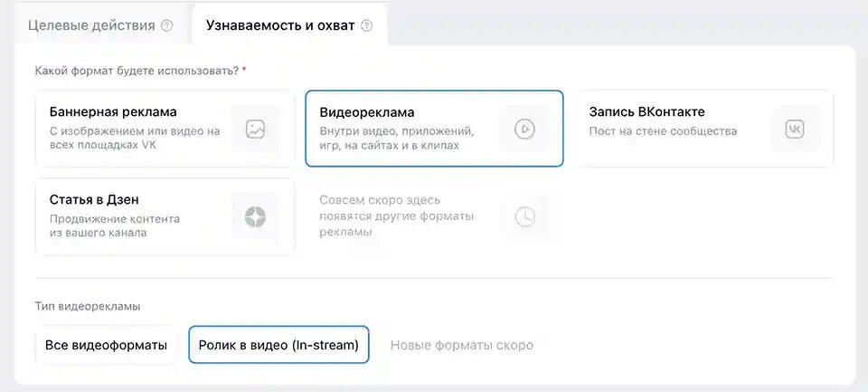
Task: Click the Тип видеорекламы label
Action: (88, 306)
